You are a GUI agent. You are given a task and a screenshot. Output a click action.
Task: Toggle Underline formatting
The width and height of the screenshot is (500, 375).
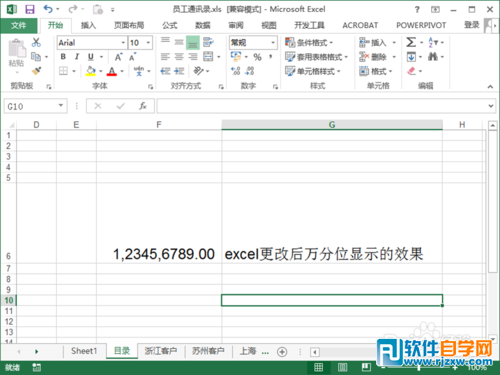tap(91, 57)
